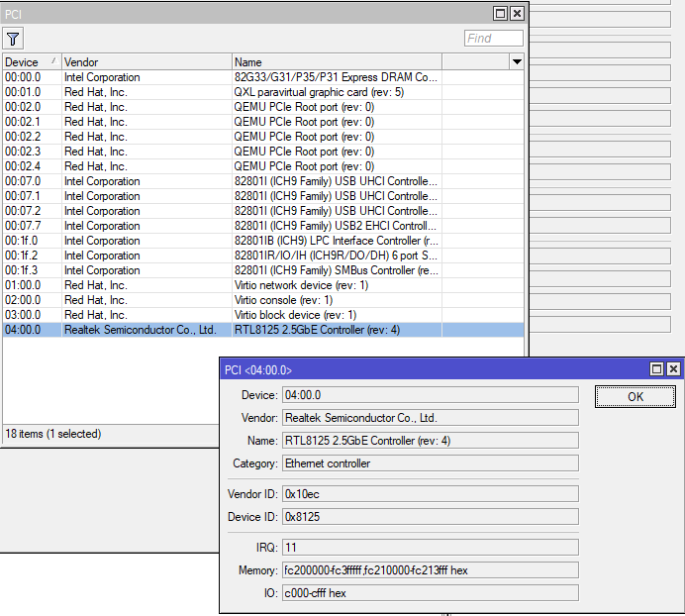Open the filter funnel icon in PCI window
The image size is (685, 616).
coord(13,39)
